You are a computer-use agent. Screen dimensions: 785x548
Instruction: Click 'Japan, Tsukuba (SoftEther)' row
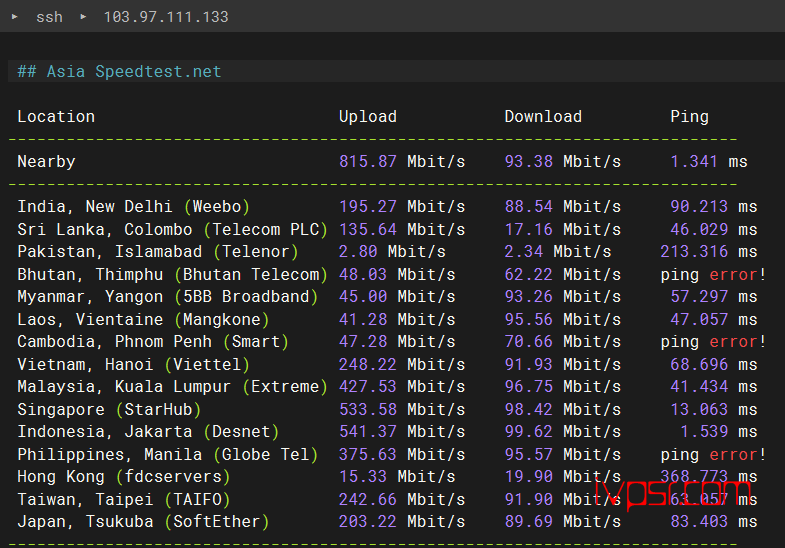143,522
